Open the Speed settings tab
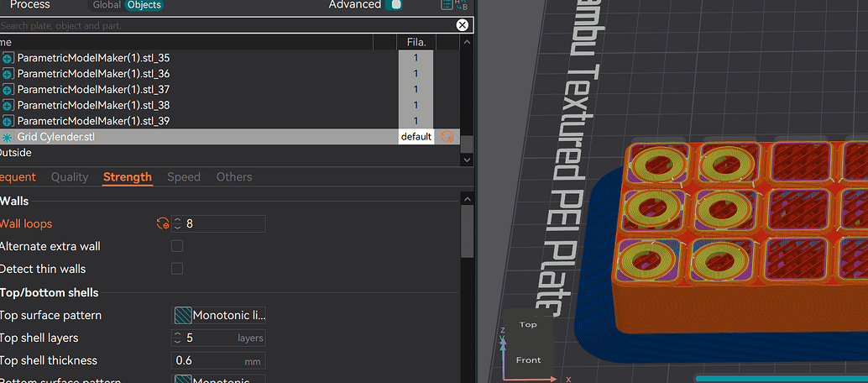868x383 pixels. (x=184, y=177)
